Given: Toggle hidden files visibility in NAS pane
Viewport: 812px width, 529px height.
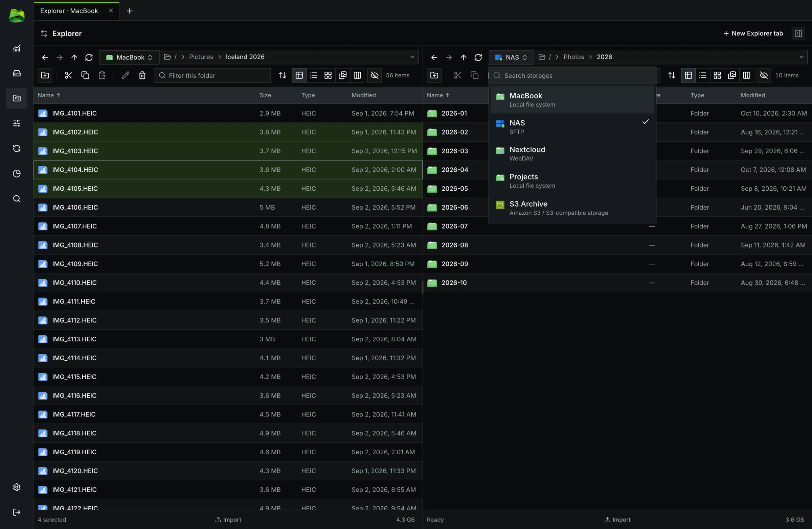Looking at the screenshot, I should tap(764, 75).
